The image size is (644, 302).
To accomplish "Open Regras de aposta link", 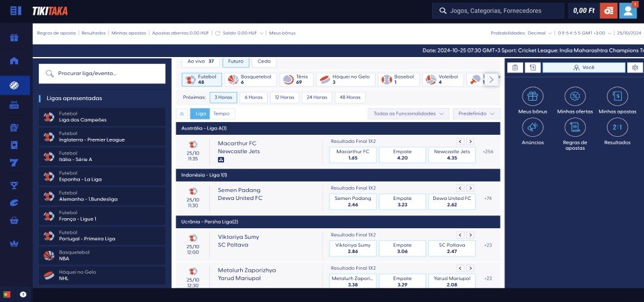I will click(x=56, y=34).
